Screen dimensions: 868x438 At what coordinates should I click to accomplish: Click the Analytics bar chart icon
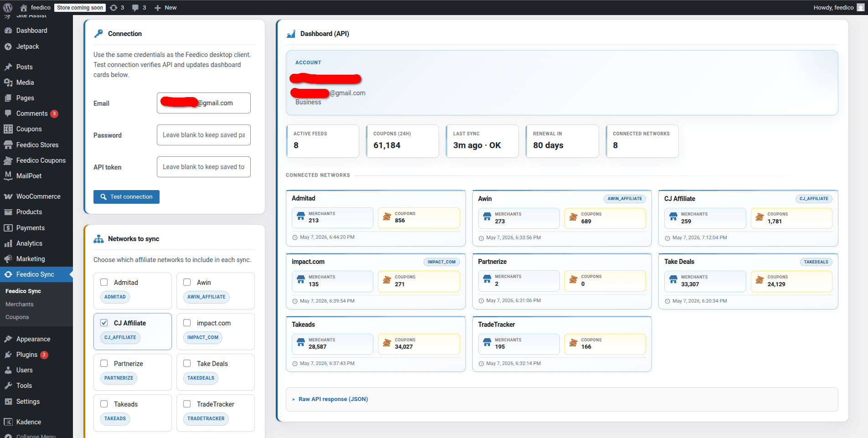[8, 243]
